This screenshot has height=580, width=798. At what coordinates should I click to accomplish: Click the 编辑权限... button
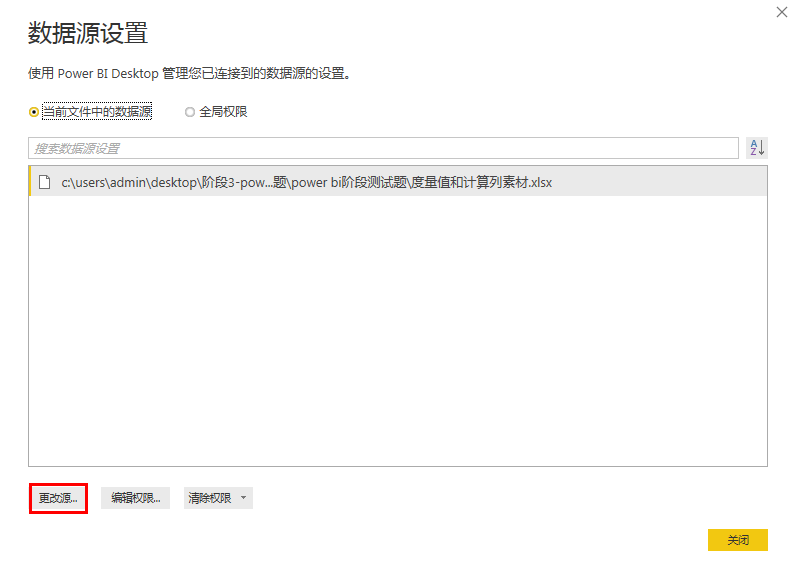[x=135, y=498]
